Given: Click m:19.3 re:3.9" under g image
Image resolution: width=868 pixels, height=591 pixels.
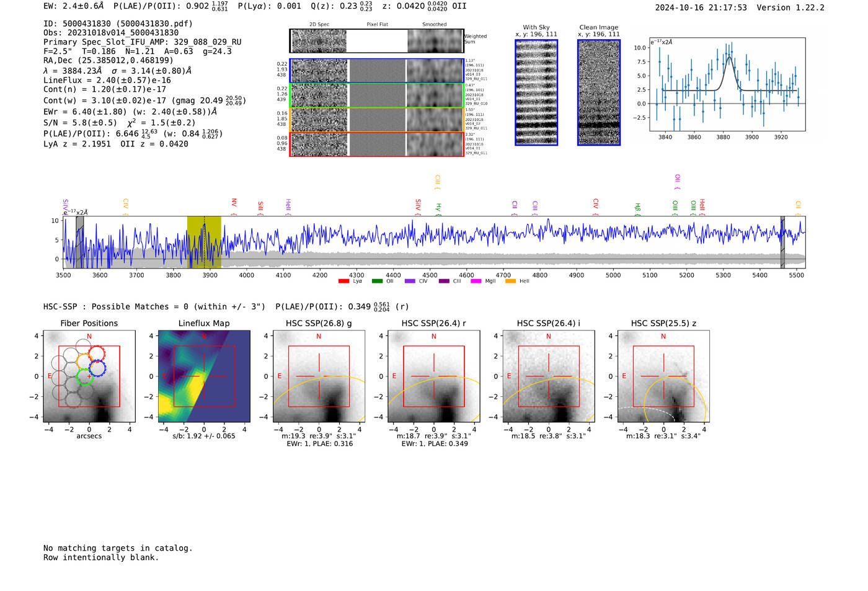Looking at the screenshot, I should (x=319, y=436).
